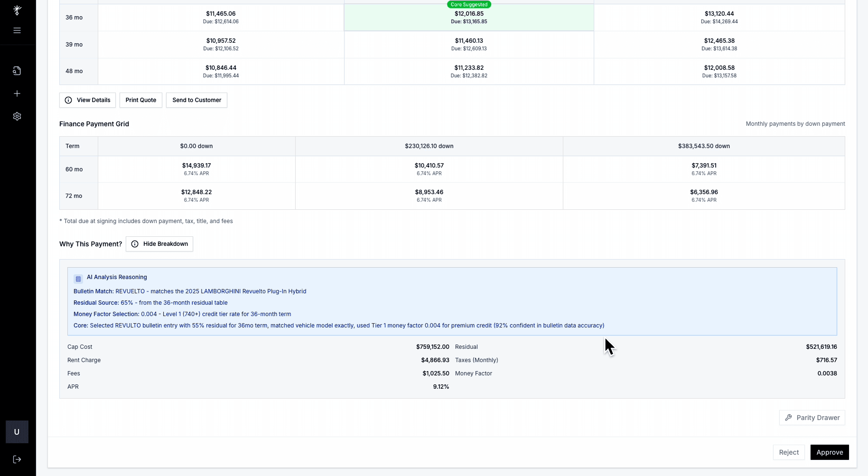868x476 pixels.
Task: Click the Cora Suggested badge
Action: (x=469, y=4)
